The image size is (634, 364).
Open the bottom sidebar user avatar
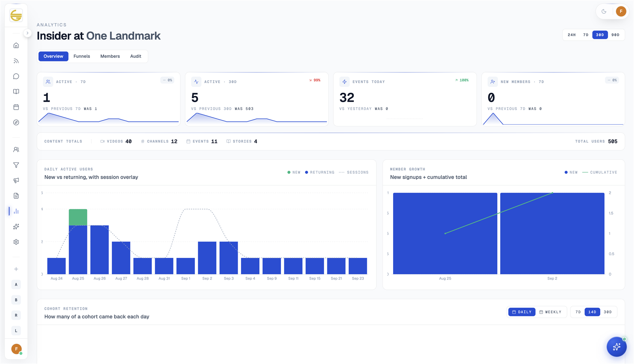pyautogui.click(x=16, y=349)
